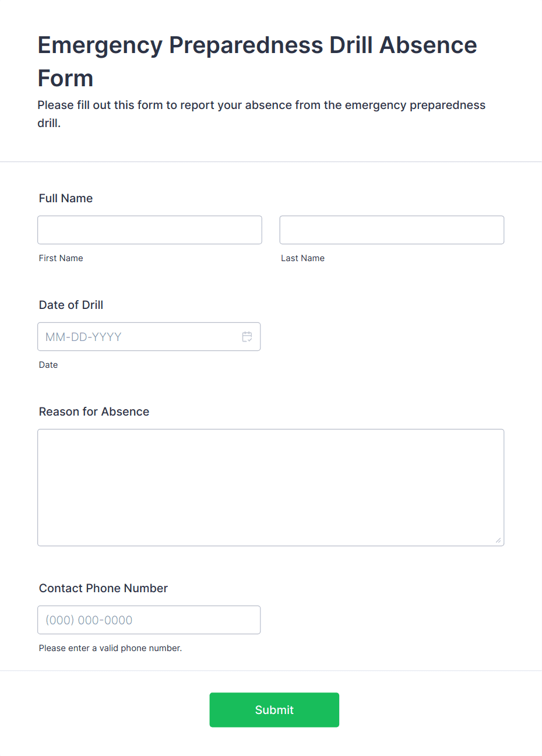542x756 pixels.
Task: Click the textarea resize handle
Action: point(500,541)
